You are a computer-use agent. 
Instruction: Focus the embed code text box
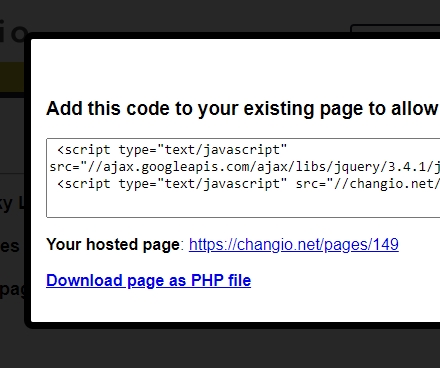[x=243, y=178]
